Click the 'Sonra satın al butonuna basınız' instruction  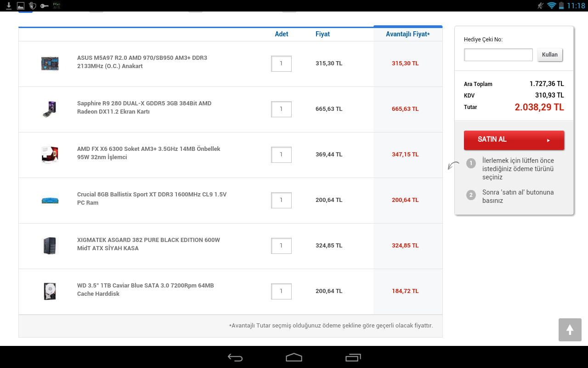518,196
